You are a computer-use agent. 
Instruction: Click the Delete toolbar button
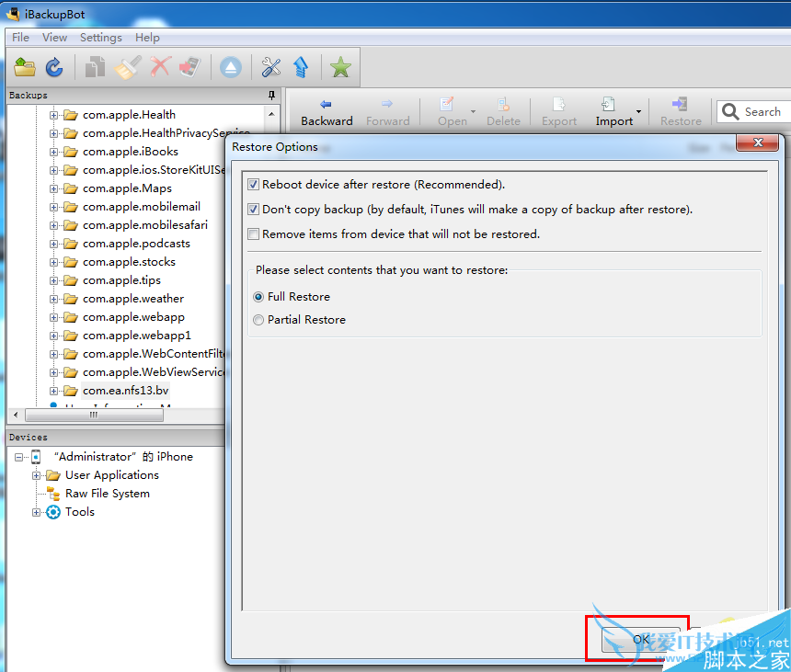click(503, 112)
